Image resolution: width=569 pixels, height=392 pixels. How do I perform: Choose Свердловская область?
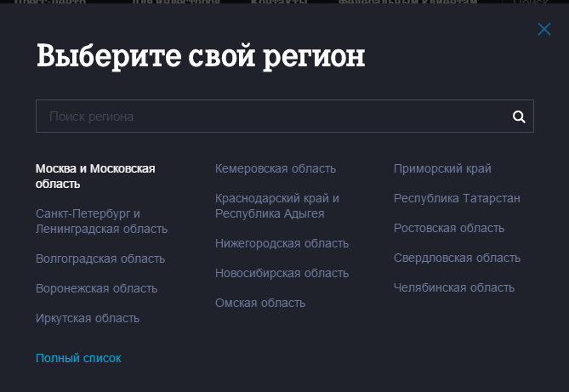click(457, 258)
